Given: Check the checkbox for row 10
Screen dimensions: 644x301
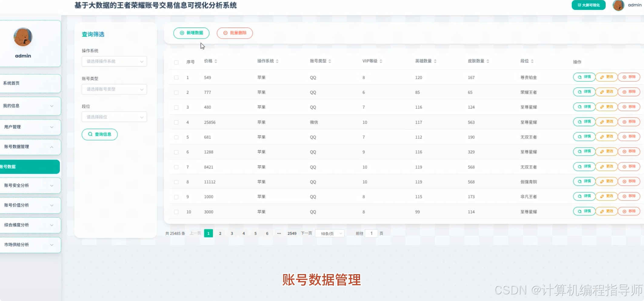Looking at the screenshot, I should (176, 212).
